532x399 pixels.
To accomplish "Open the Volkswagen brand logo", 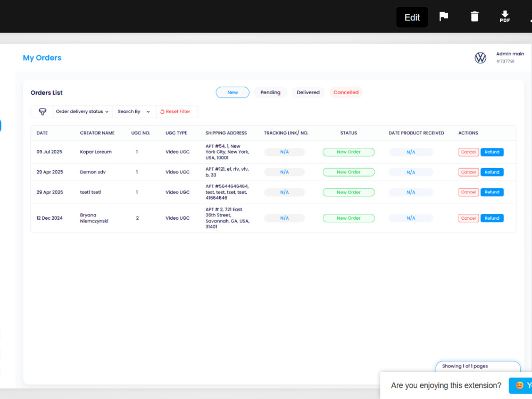I will [480, 57].
